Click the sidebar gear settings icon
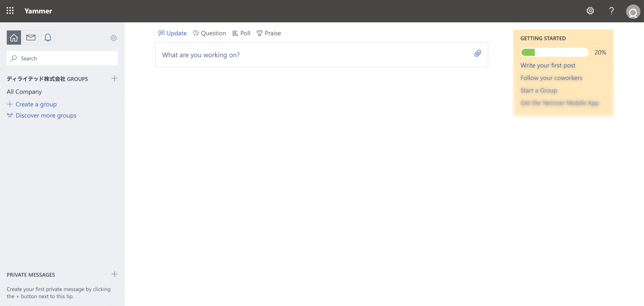Image resolution: width=644 pixels, height=306 pixels. 114,38
